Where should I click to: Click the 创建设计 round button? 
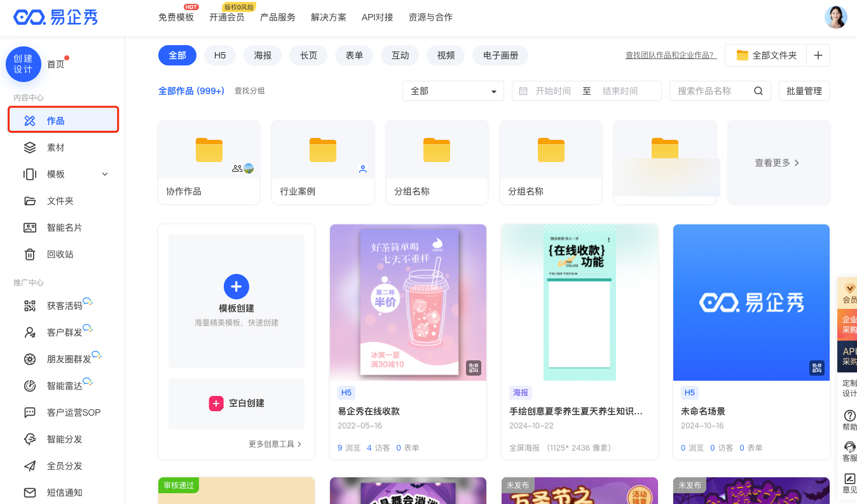click(x=24, y=64)
